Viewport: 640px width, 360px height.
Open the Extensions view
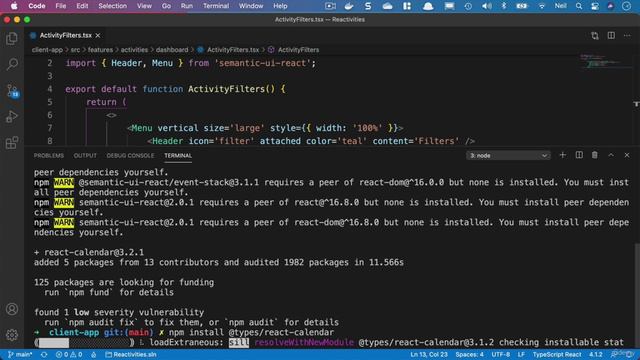12,143
